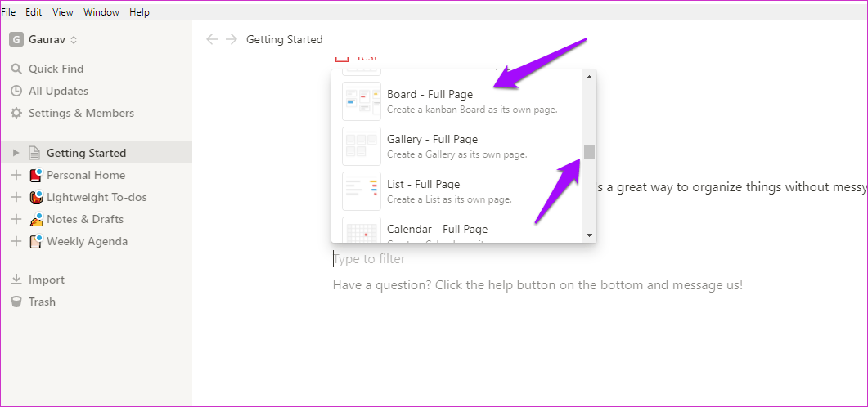Open Import in the sidebar
The width and height of the screenshot is (868, 407).
(x=47, y=280)
